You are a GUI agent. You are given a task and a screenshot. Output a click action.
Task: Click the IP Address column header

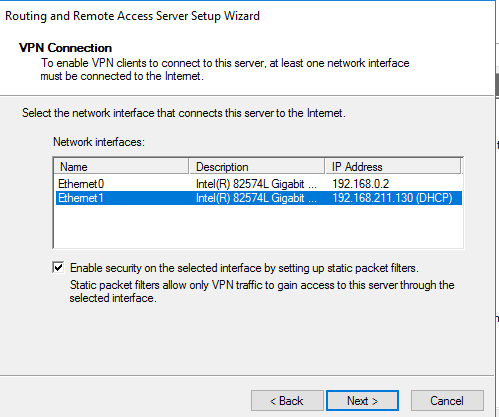393,166
